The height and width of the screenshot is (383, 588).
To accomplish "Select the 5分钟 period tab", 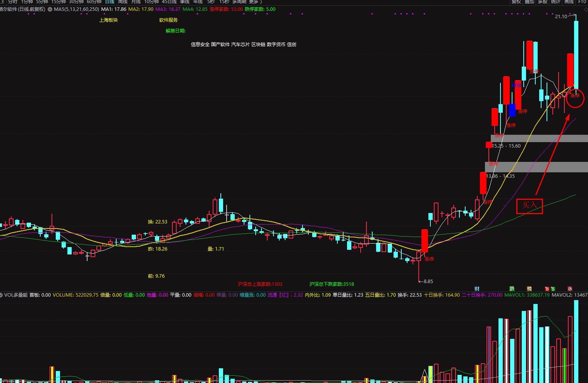I will coord(42,2).
